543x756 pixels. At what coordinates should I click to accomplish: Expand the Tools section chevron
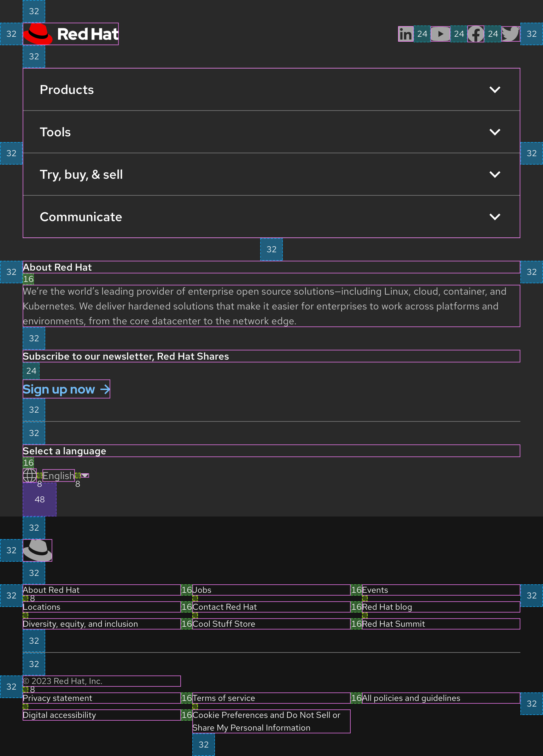tap(495, 132)
